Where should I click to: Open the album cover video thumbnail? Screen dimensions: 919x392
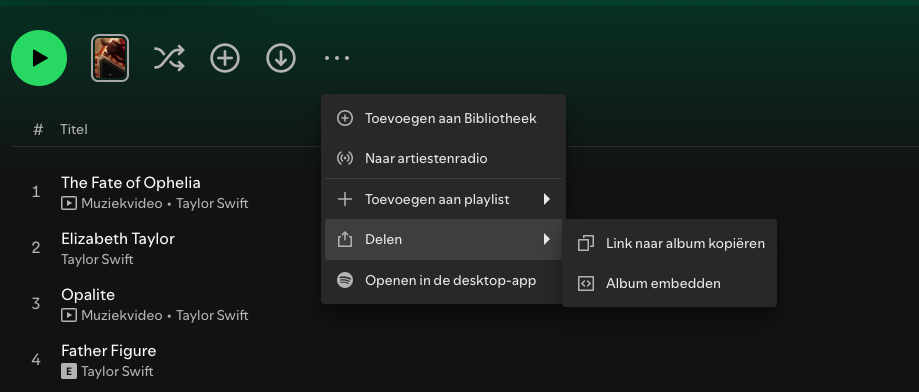point(110,58)
